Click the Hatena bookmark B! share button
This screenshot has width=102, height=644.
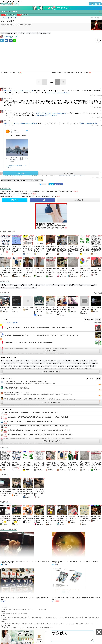click(6, 41)
